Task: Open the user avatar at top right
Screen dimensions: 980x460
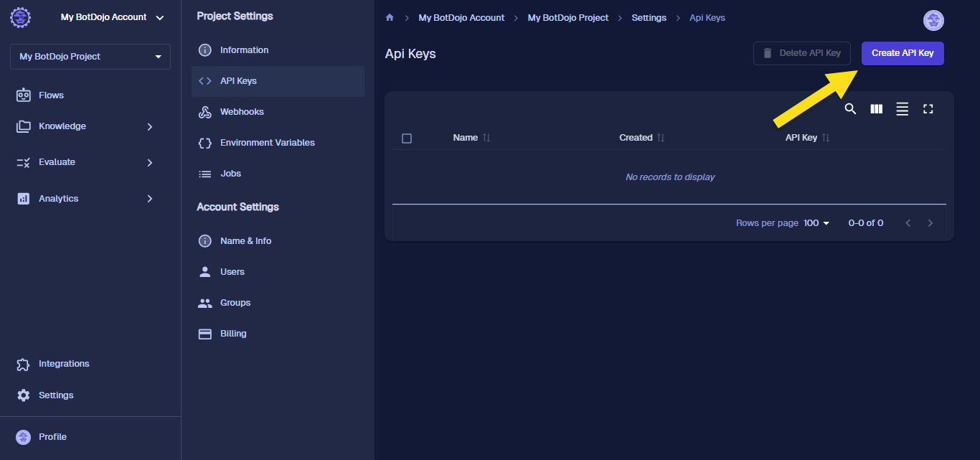Action: coord(933,21)
